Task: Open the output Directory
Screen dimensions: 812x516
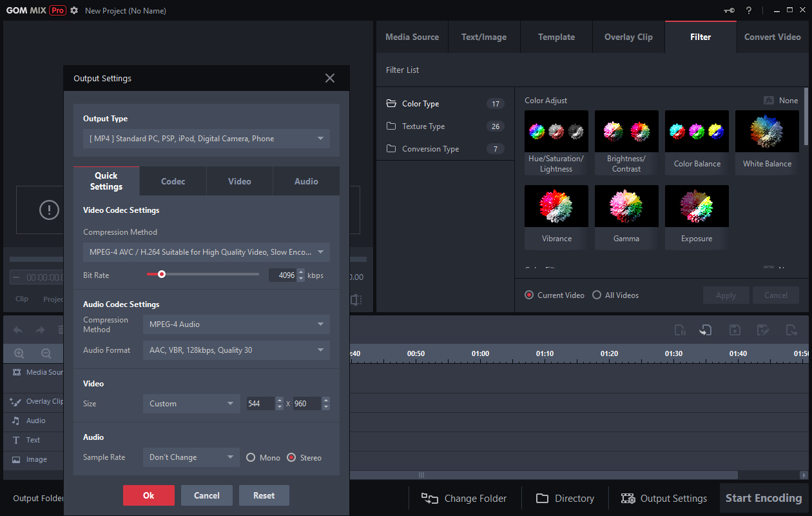Action: click(x=565, y=498)
